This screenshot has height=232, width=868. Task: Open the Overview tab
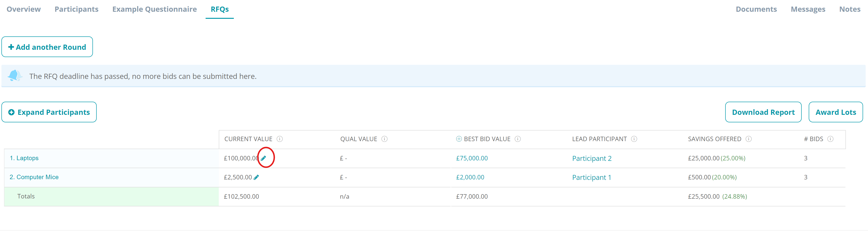click(x=24, y=9)
